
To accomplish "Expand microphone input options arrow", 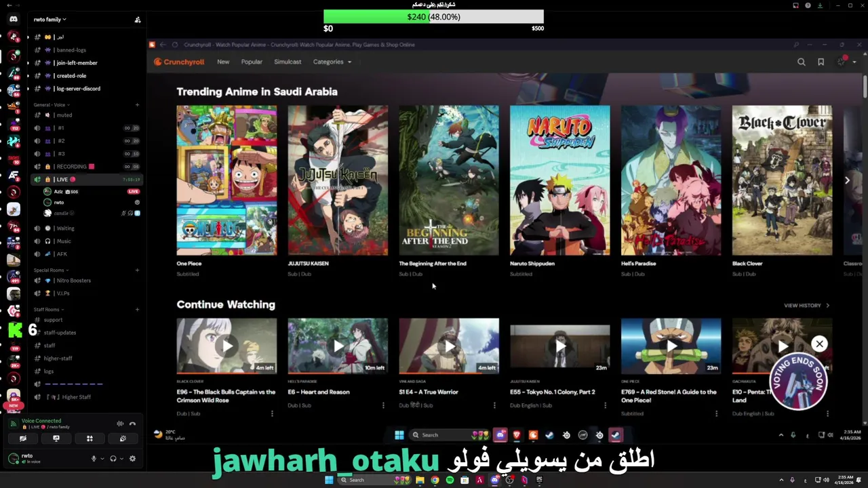I will 102,459.
